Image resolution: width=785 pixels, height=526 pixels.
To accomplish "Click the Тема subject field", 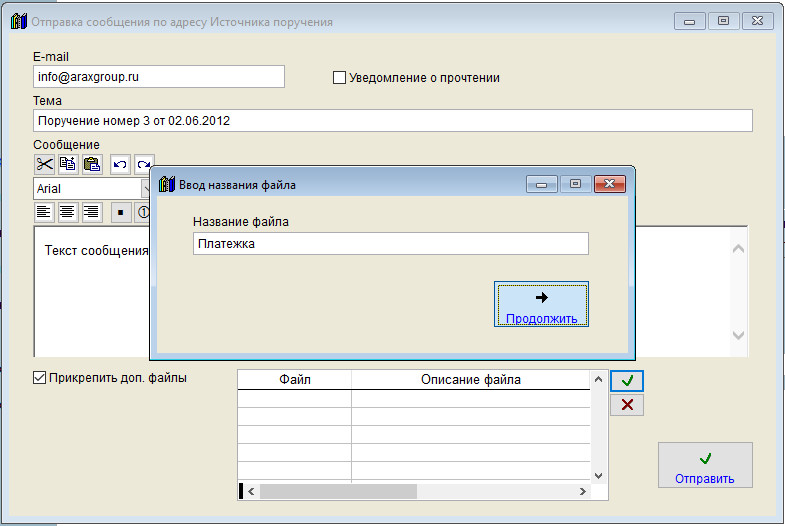I will point(393,121).
